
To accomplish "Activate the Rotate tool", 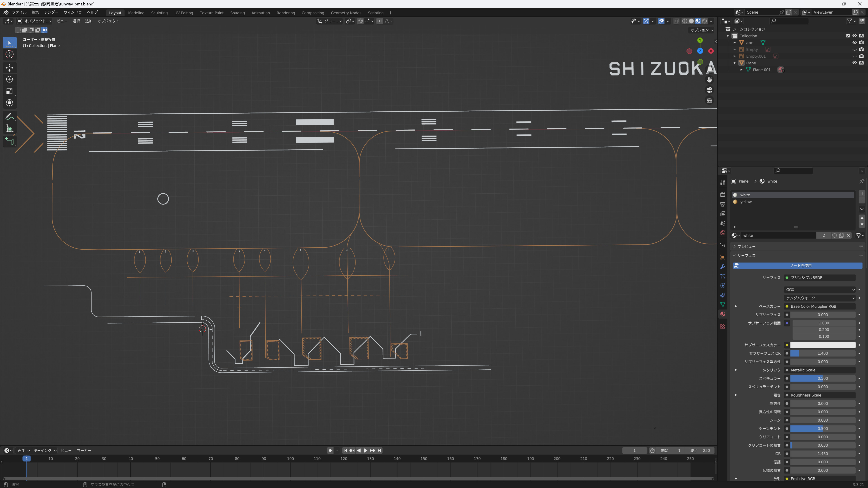I will 9,80.
